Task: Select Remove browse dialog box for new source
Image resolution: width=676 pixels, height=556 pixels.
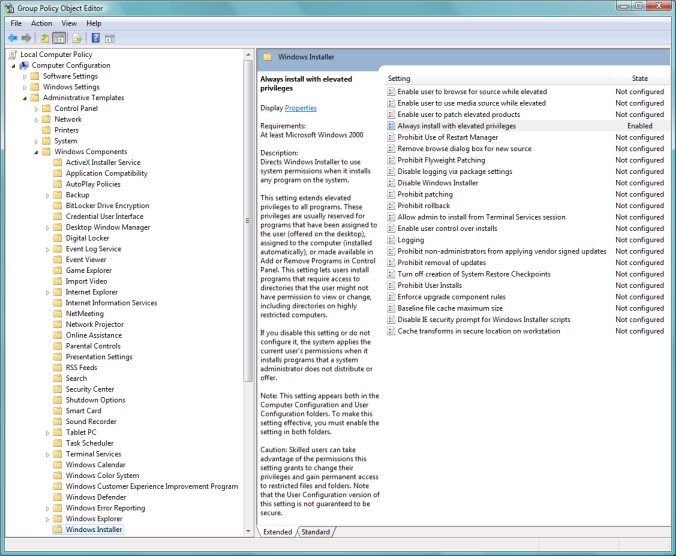Action: point(464,149)
